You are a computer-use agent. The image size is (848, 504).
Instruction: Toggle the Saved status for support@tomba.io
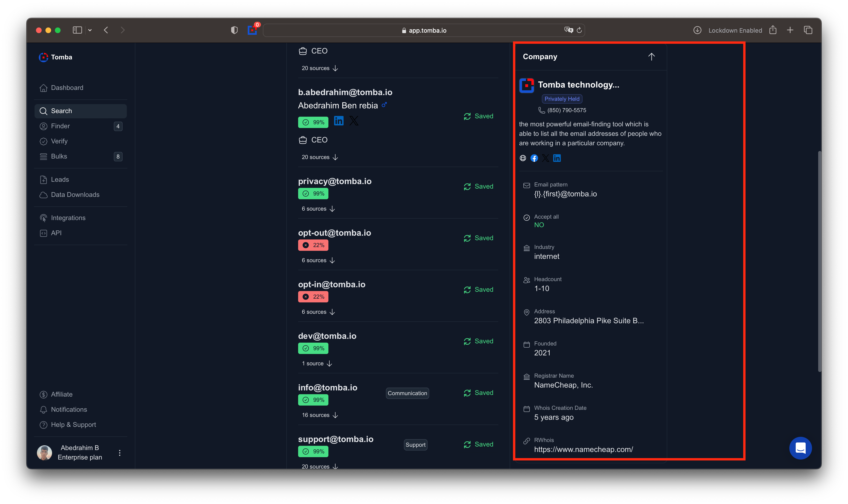point(478,444)
